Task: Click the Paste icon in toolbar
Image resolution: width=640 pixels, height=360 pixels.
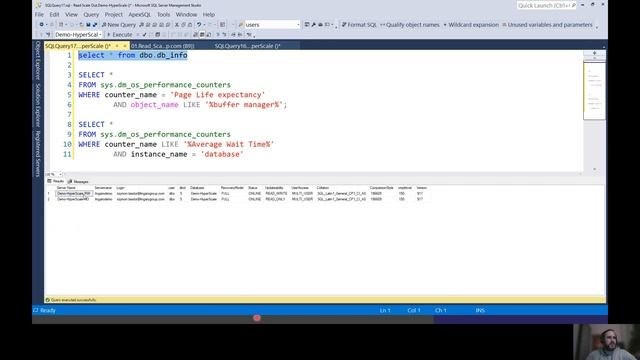Action: [190, 25]
